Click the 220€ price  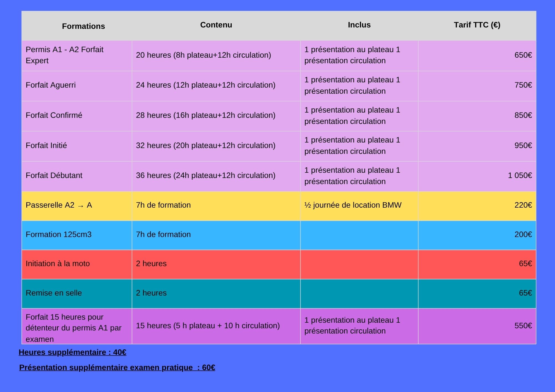click(x=523, y=205)
